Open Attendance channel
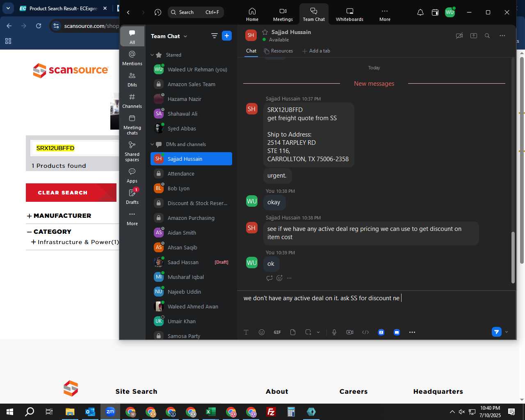This screenshot has width=525, height=420. click(x=191, y=173)
